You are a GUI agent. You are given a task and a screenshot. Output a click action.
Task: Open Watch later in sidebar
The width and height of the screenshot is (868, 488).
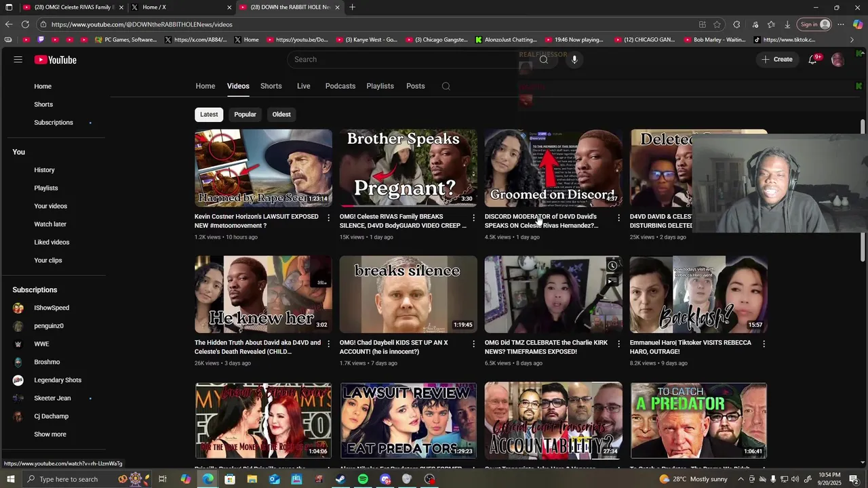(50, 224)
